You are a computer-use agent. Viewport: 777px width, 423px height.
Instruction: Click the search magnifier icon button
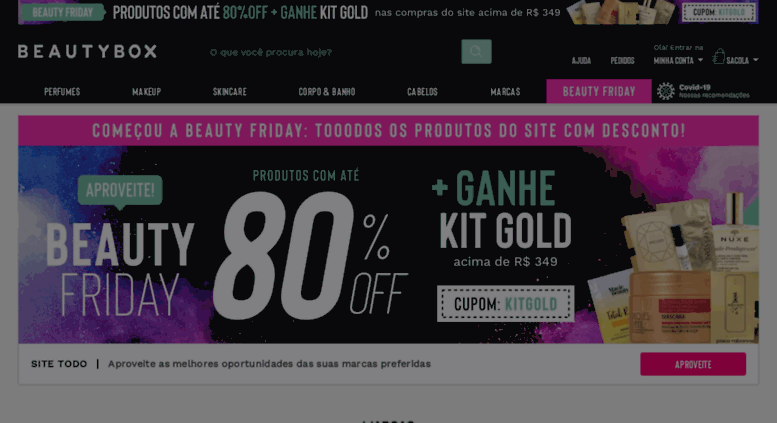click(476, 52)
